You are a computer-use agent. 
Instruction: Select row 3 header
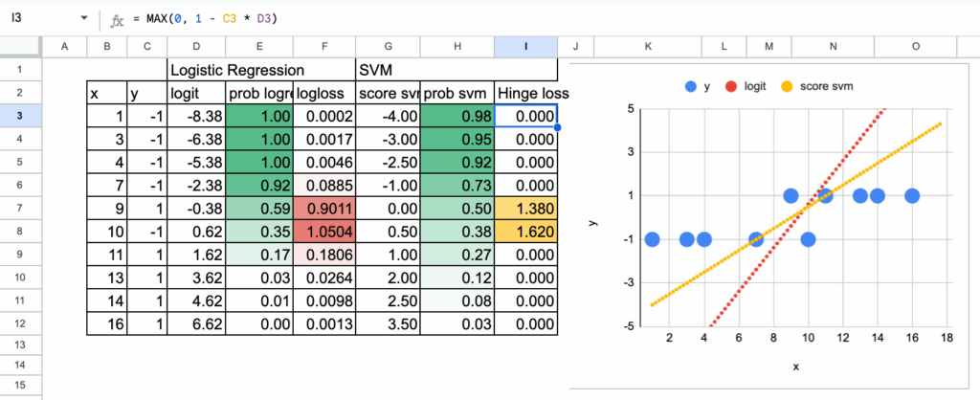[x=20, y=116]
